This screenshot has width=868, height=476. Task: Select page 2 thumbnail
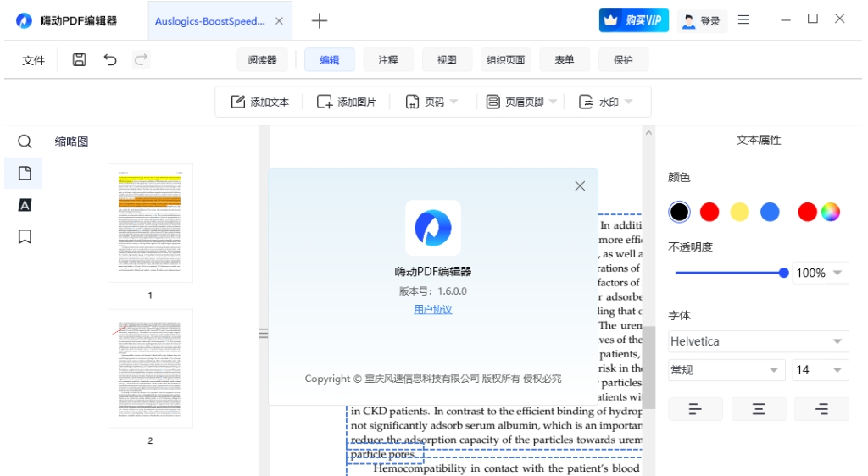(x=150, y=368)
